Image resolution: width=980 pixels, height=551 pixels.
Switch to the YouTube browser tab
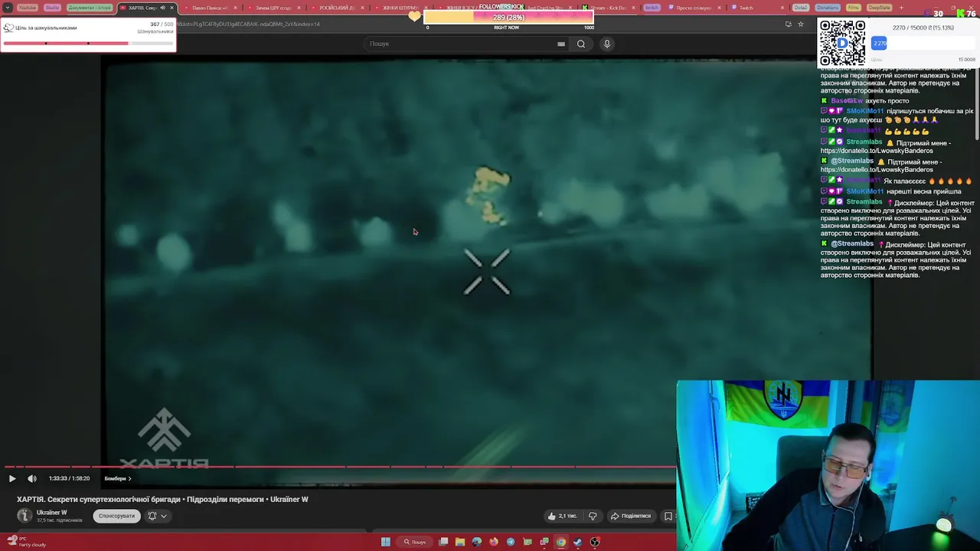click(27, 8)
